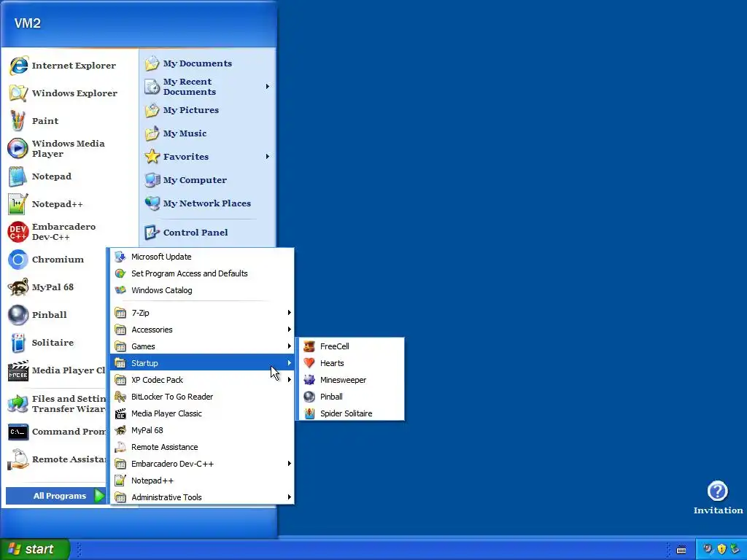Expand Embarcadero Dev-C++ program folder
Viewport: 747px width, 560px height.
(x=202, y=464)
